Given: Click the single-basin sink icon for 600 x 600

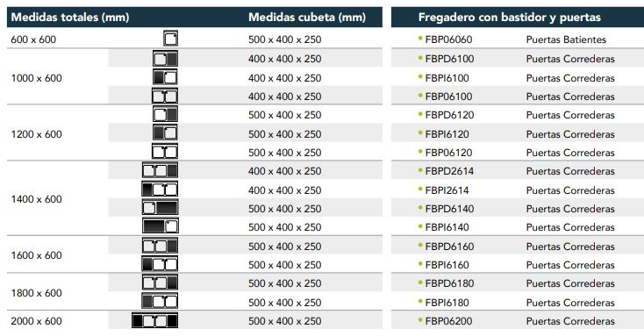Looking at the screenshot, I should tap(170, 39).
